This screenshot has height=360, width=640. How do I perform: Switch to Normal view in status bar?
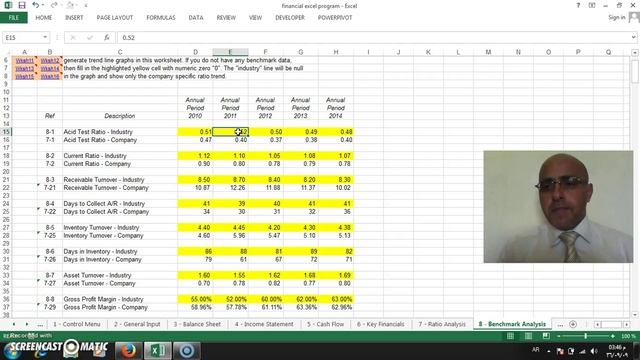click(510, 336)
